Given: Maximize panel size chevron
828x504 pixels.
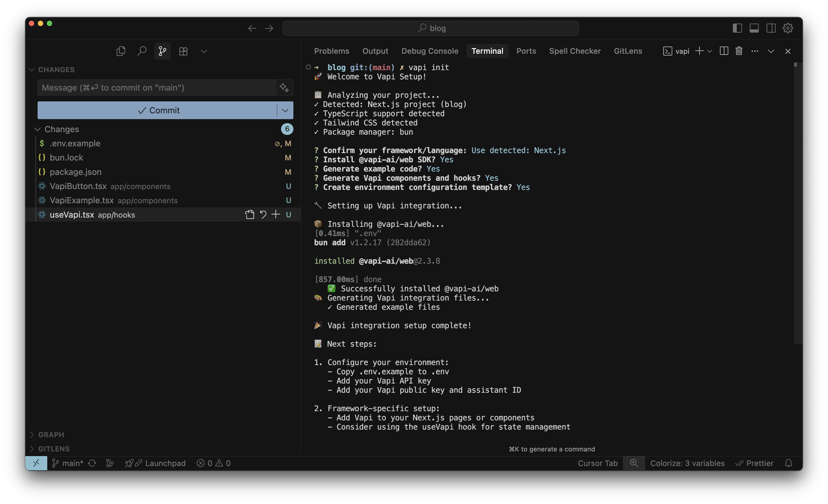Looking at the screenshot, I should pos(771,51).
